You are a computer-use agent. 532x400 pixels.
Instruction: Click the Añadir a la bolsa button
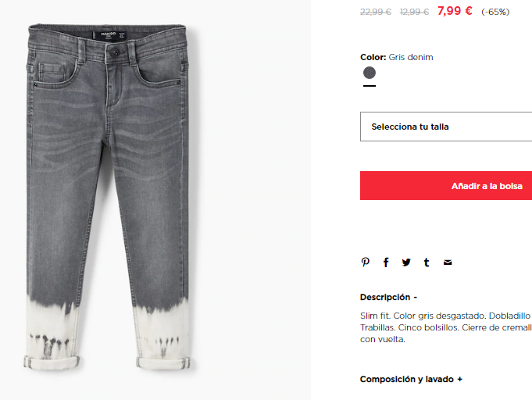446,186
